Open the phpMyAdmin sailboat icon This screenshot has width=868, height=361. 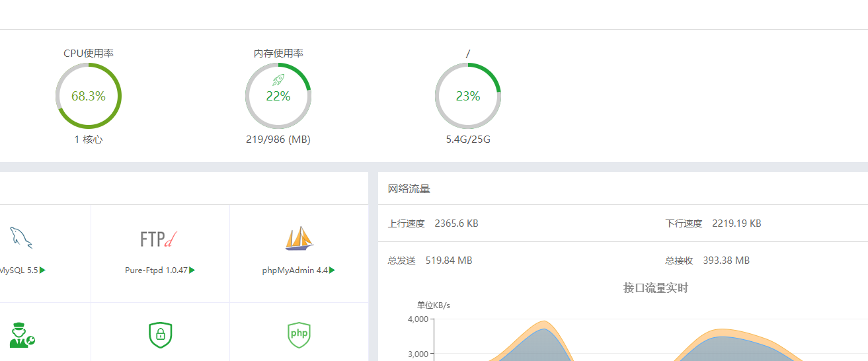(299, 238)
